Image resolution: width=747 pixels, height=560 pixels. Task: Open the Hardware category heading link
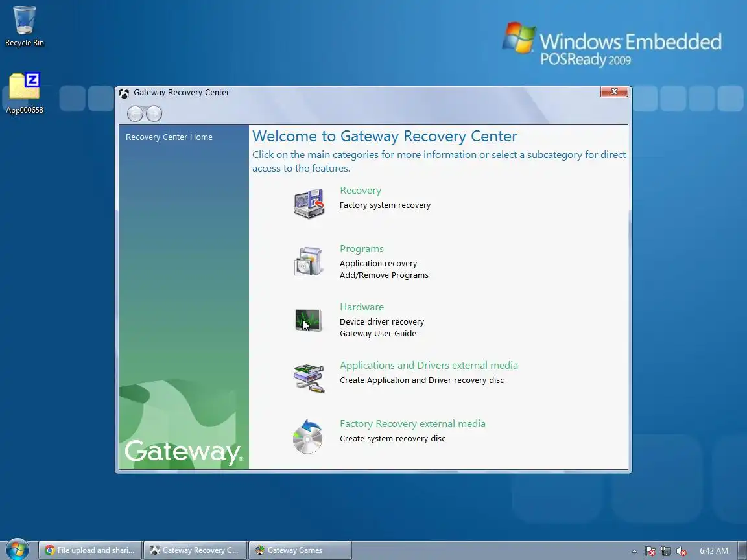(362, 307)
